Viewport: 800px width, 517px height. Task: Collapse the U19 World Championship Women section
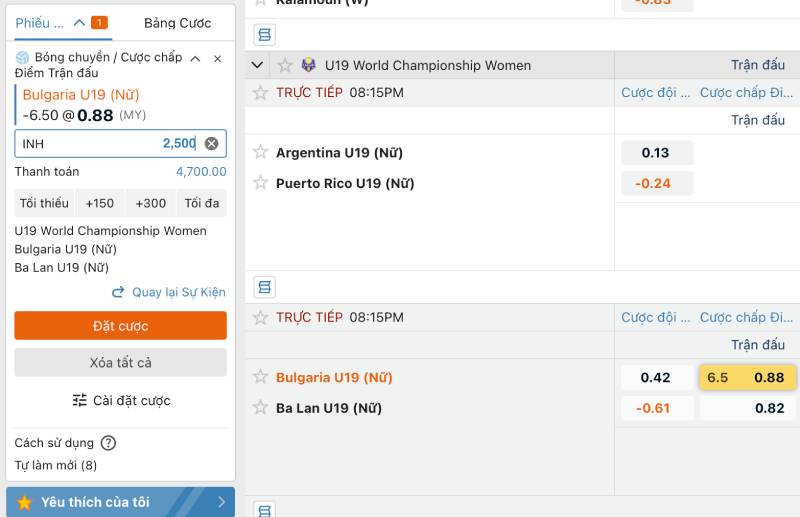tap(258, 65)
